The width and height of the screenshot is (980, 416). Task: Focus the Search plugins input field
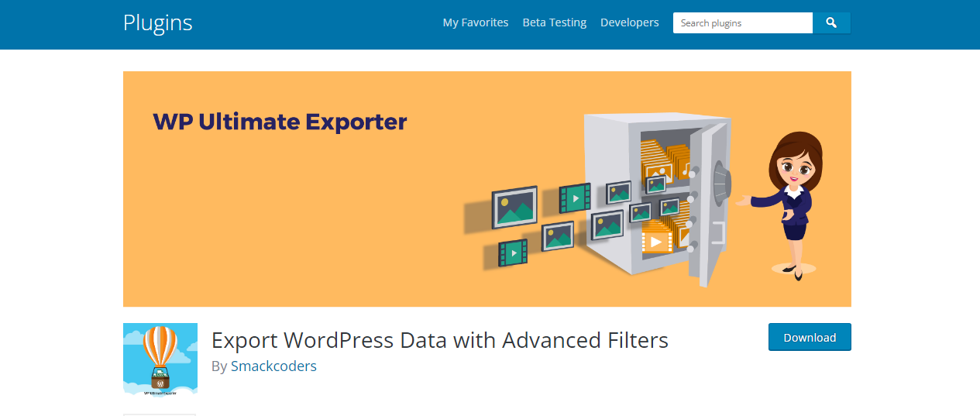click(743, 23)
